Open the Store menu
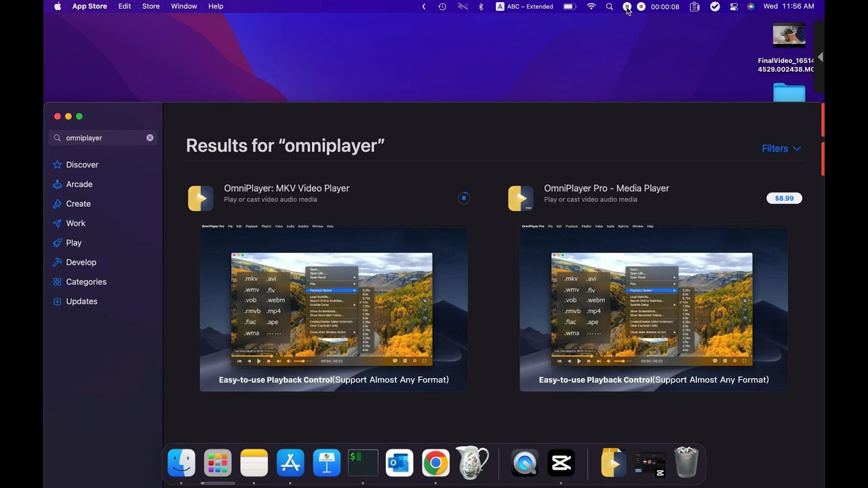Screen dimensions: 868x488 [151, 6]
